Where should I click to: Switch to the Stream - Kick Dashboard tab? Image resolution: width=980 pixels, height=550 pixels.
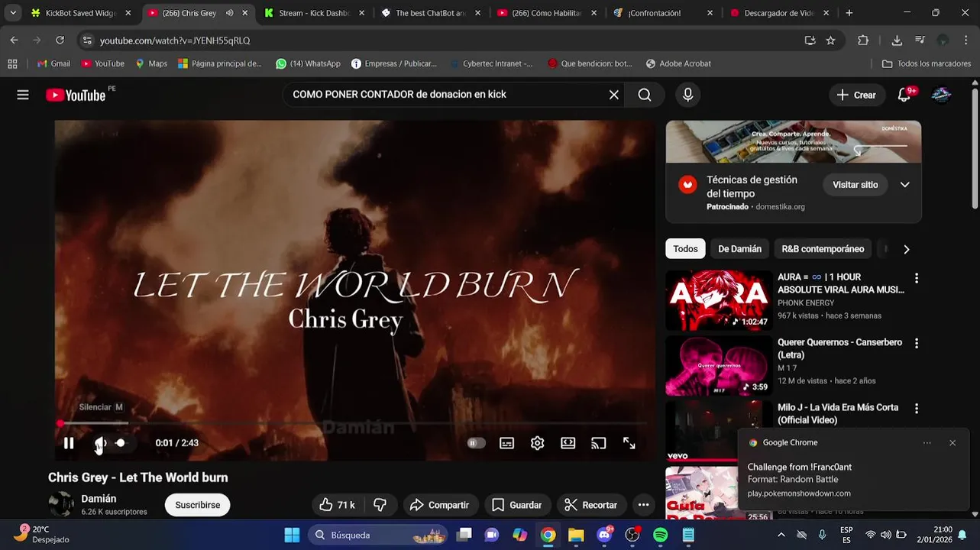[x=314, y=13]
